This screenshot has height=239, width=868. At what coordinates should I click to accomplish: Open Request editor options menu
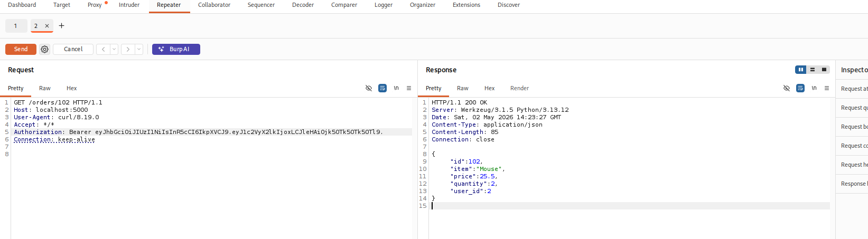(409, 88)
